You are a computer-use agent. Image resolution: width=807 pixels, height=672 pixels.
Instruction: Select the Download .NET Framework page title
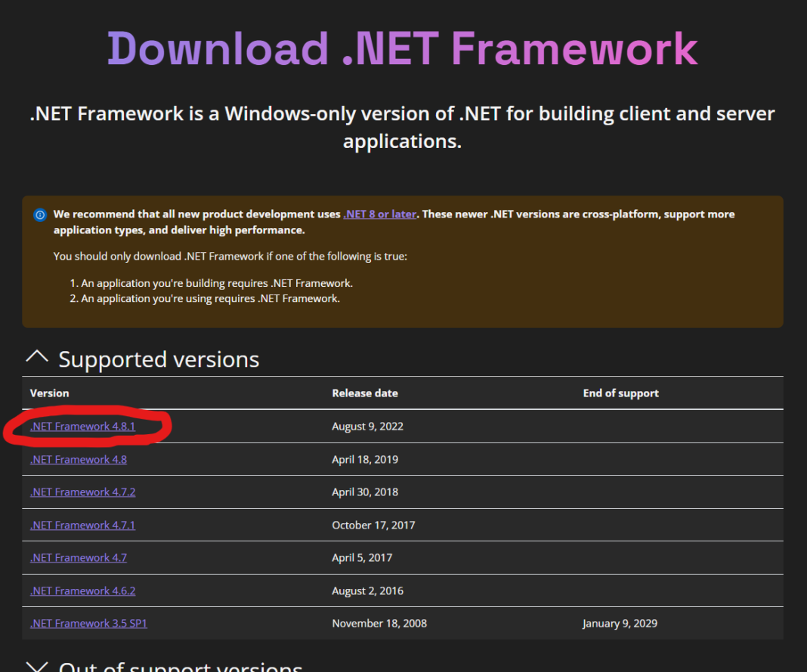[402, 48]
